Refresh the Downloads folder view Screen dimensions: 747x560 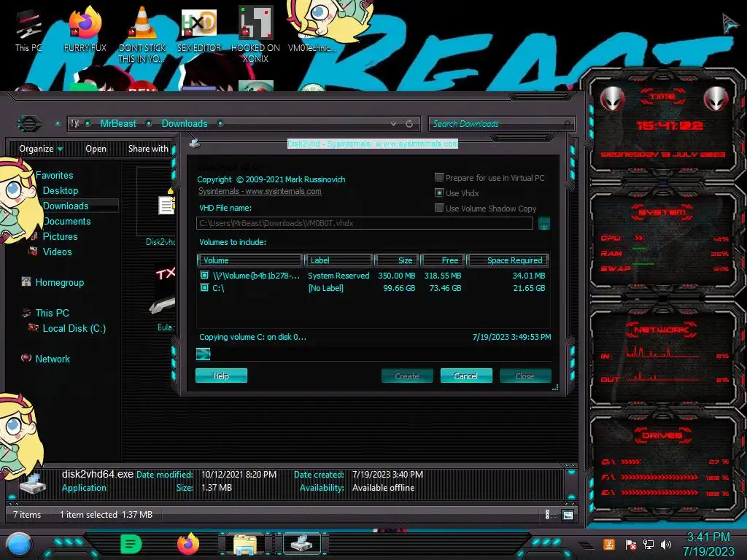click(409, 124)
